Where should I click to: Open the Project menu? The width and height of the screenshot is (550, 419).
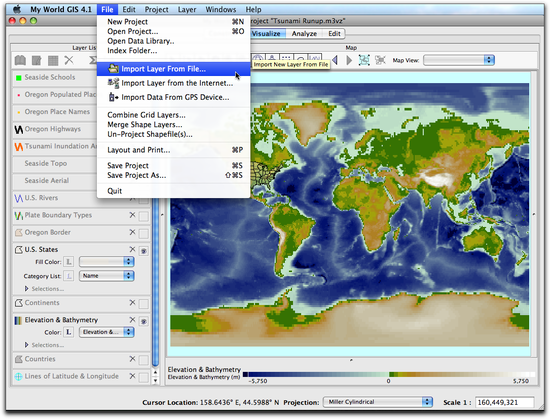[156, 9]
